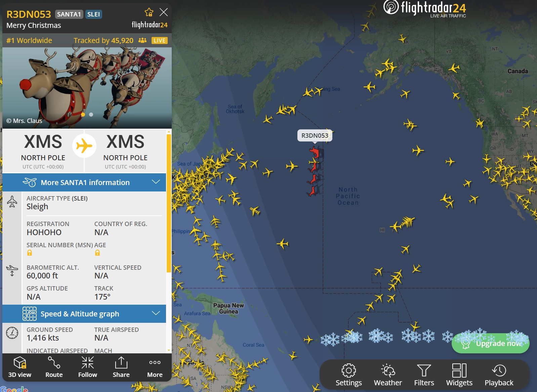This screenshot has width=537, height=392.
Task: Open the Filters funnel tool
Action: pyautogui.click(x=424, y=375)
